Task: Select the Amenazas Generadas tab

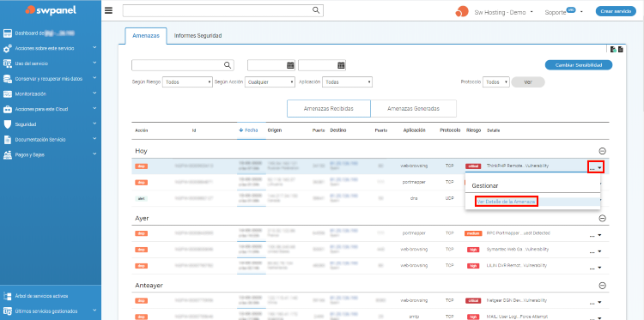Action: (413, 109)
